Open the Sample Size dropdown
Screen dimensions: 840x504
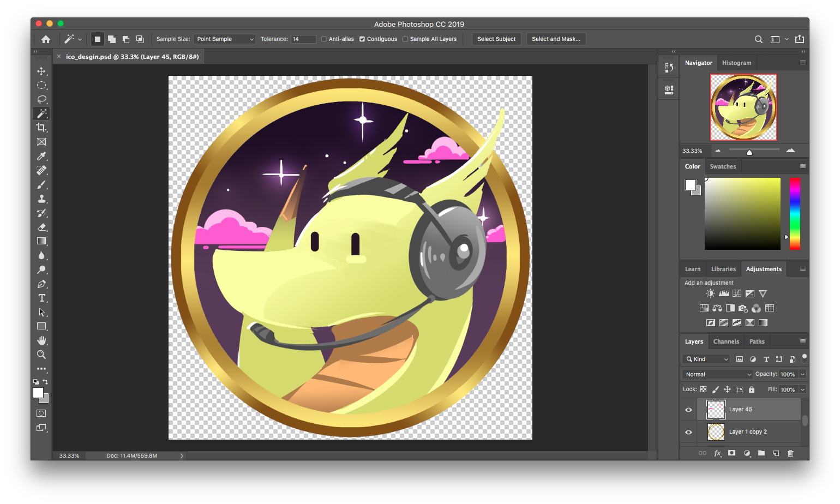tap(224, 39)
